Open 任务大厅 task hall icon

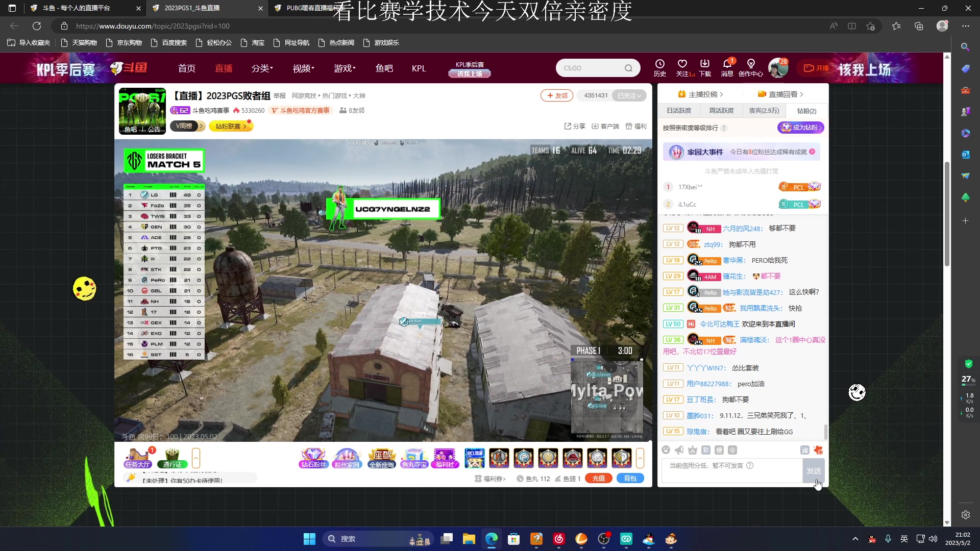[138, 458]
